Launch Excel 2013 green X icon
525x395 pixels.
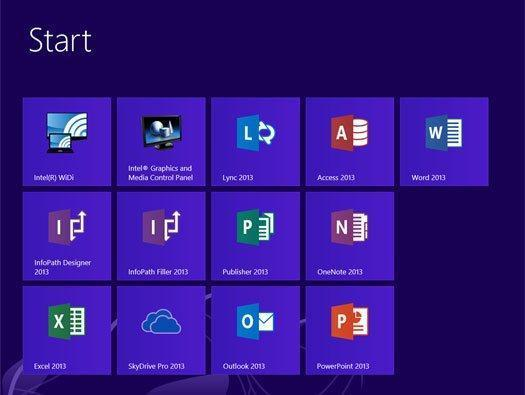[x=67, y=321]
